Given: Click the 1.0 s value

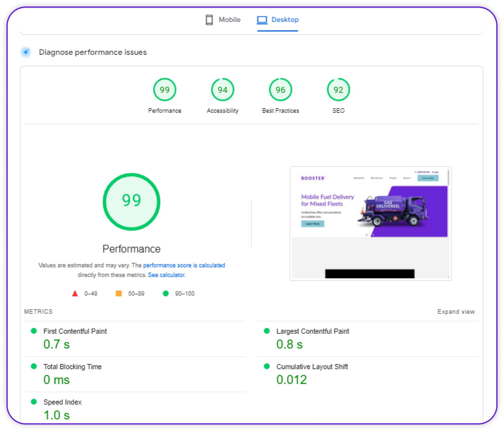Looking at the screenshot, I should pyautogui.click(x=57, y=415).
